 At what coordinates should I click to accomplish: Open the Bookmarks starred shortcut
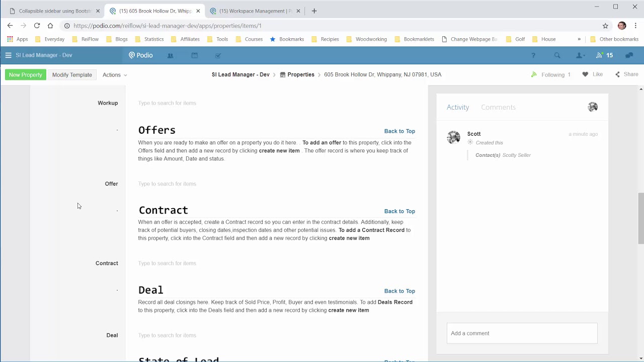click(287, 39)
